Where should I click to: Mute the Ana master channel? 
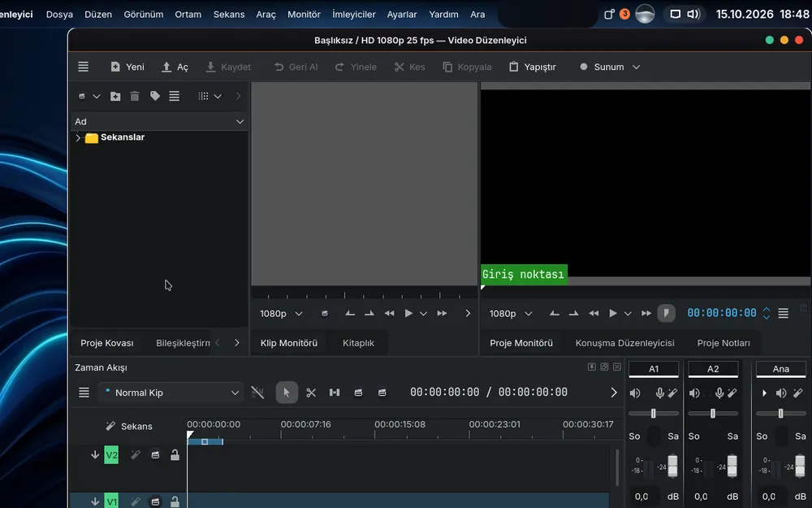click(x=781, y=393)
